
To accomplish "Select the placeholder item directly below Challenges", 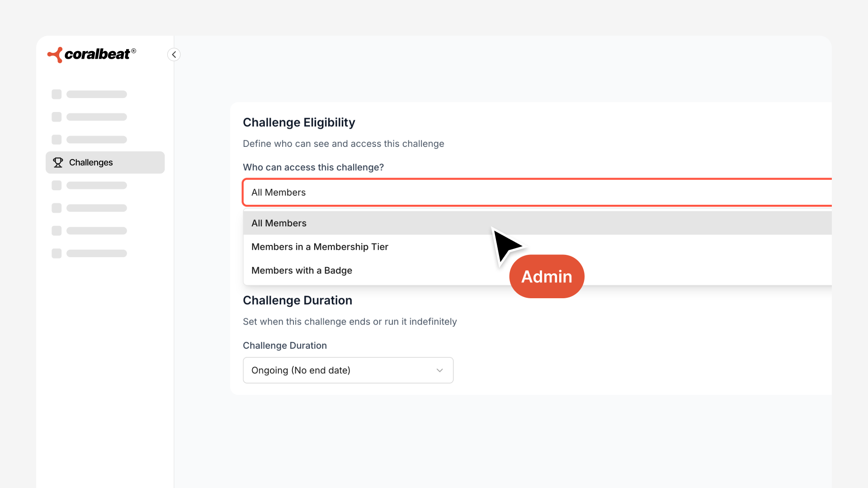I will [x=90, y=185].
